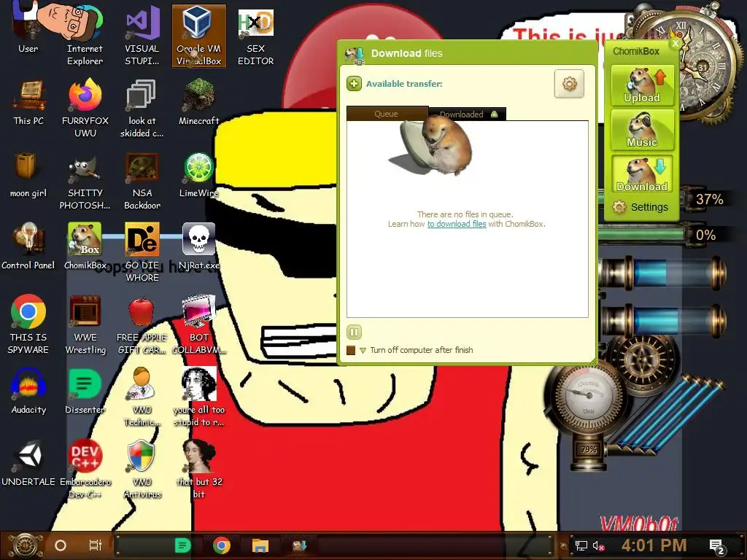Screen dimensions: 747x560
Task: Pause transfers with the pause button
Action: point(354,332)
